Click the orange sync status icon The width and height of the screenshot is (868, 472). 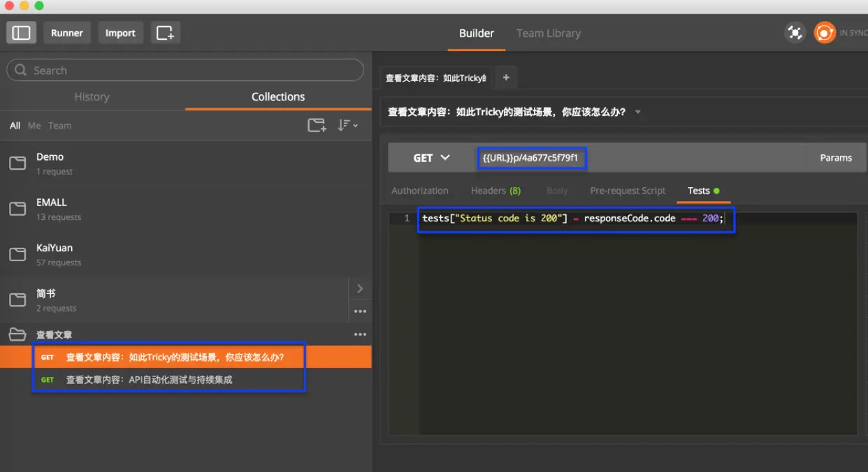click(x=825, y=33)
